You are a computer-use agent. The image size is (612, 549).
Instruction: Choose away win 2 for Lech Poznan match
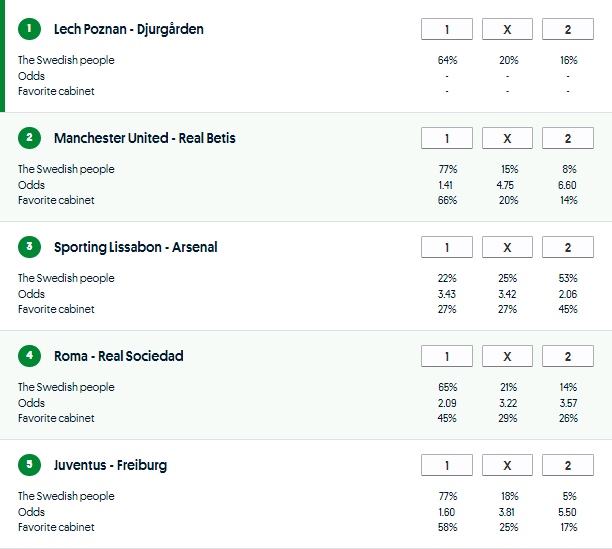(x=567, y=29)
